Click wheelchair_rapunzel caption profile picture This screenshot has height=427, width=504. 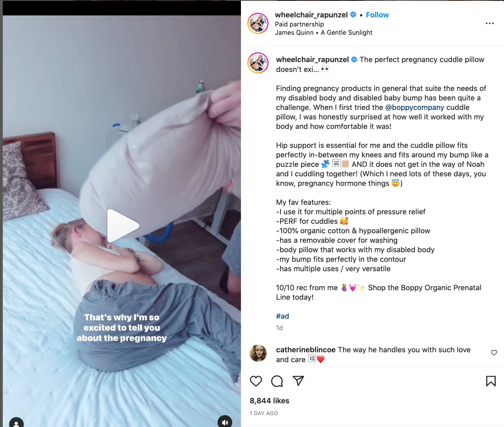[x=258, y=63]
